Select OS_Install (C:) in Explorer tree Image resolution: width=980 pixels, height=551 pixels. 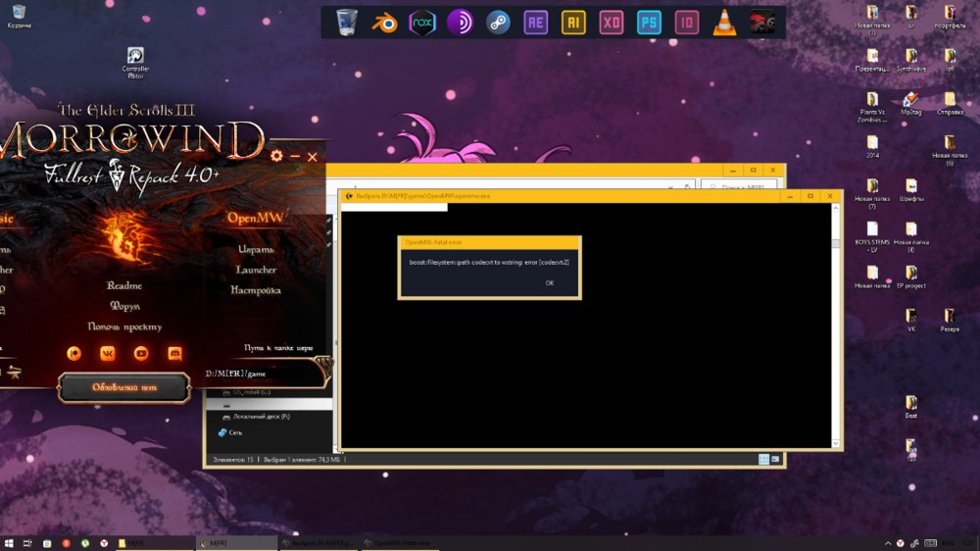pyautogui.click(x=246, y=392)
